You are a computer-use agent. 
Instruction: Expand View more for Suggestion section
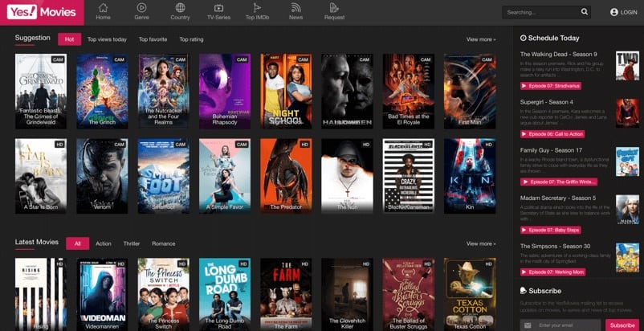480,39
